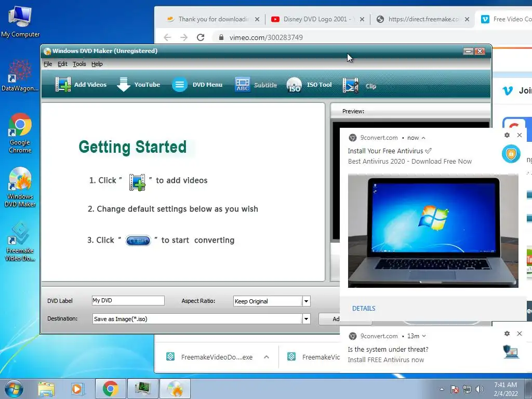The width and height of the screenshot is (532, 399).
Task: Open the File menu
Action: point(48,64)
